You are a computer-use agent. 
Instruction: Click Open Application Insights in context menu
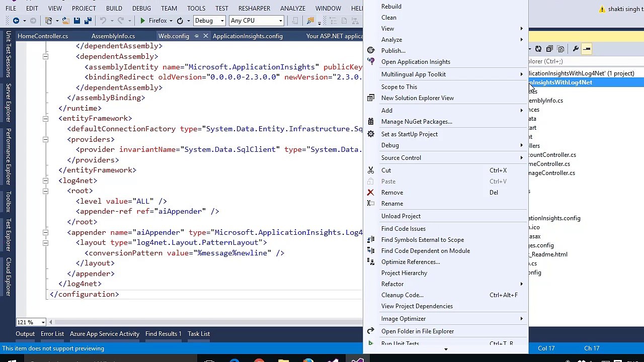[x=446, y=62]
